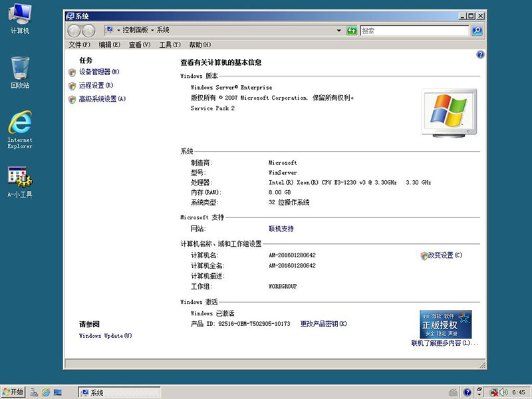Open the 工具(T) menu

point(170,45)
